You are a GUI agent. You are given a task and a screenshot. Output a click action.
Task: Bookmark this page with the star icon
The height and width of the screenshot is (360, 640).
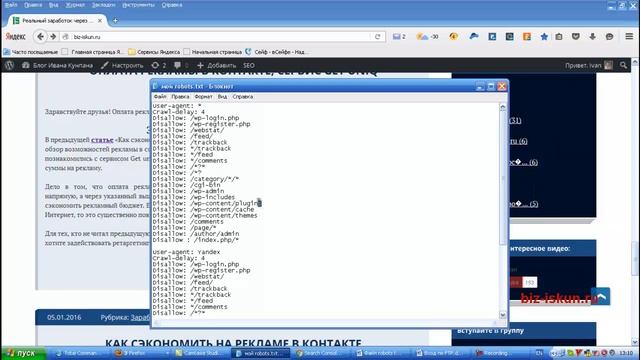[x=544, y=36]
